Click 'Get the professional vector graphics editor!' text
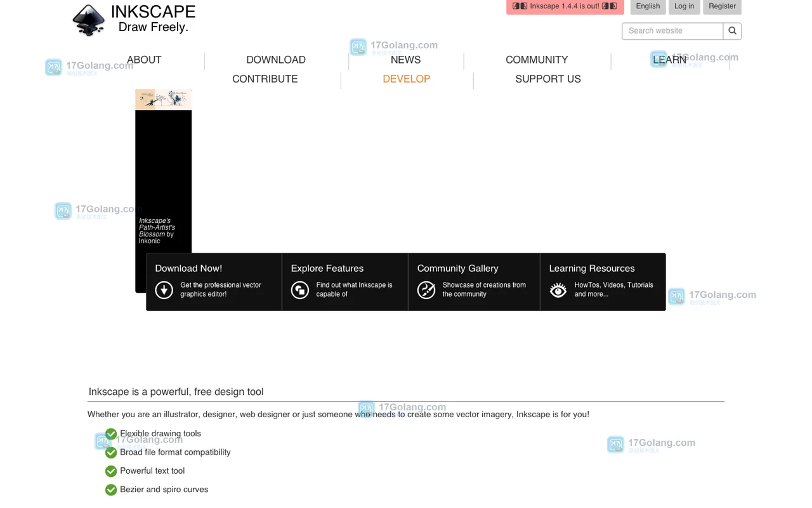 coord(221,290)
